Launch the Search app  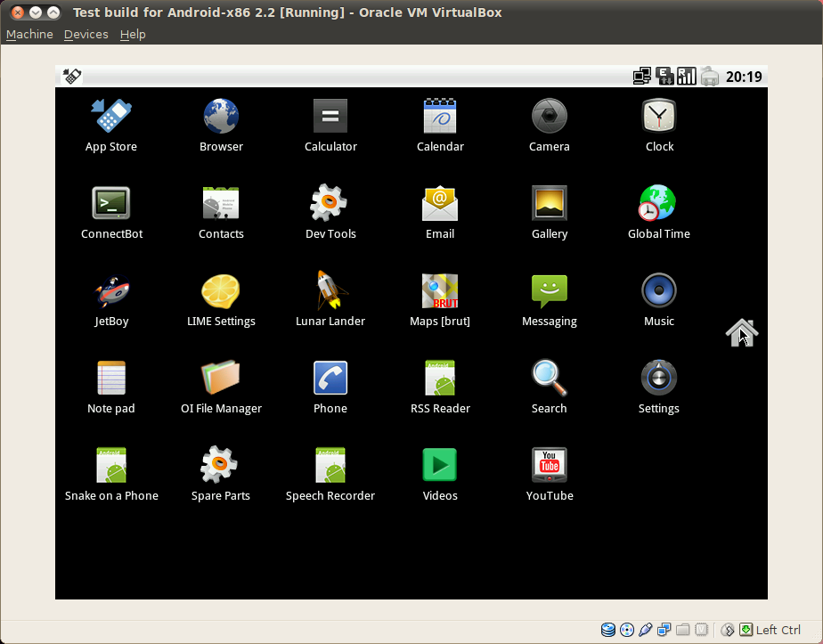pyautogui.click(x=549, y=387)
